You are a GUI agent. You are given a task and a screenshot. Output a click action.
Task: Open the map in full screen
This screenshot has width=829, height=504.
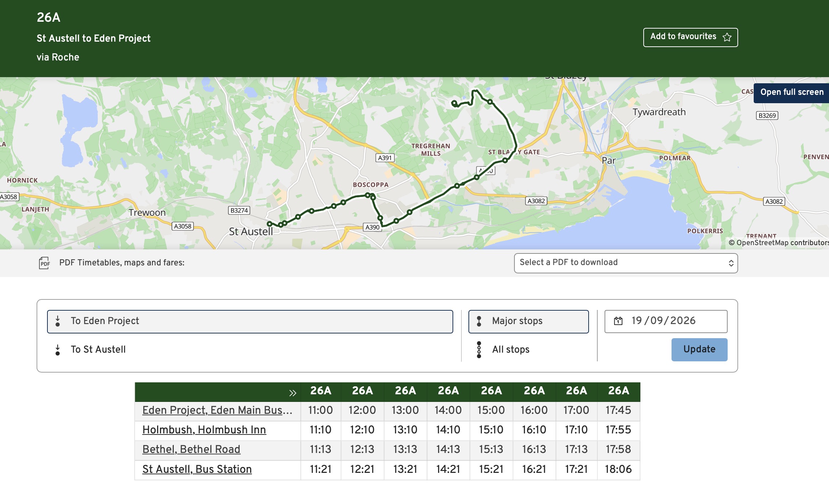(x=791, y=92)
